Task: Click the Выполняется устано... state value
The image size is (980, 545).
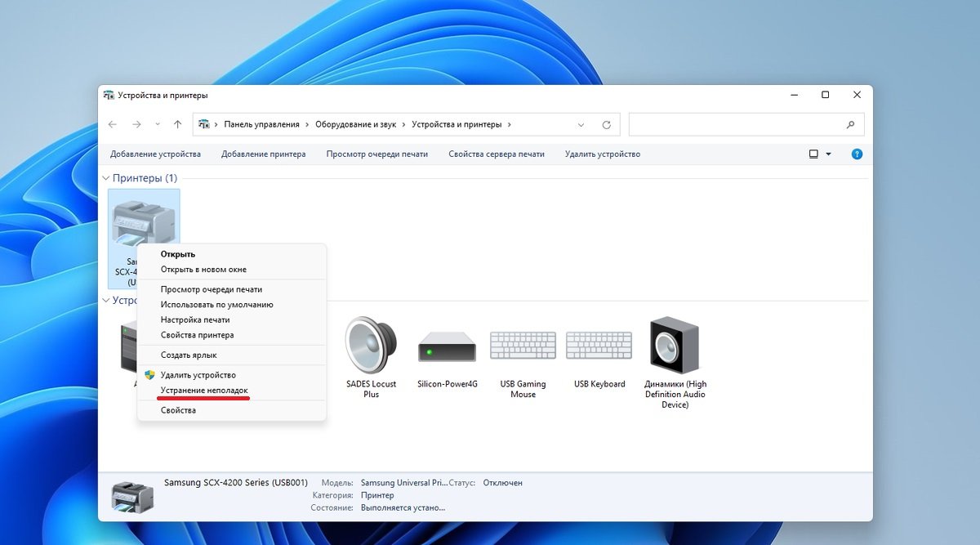Action: pos(403,507)
